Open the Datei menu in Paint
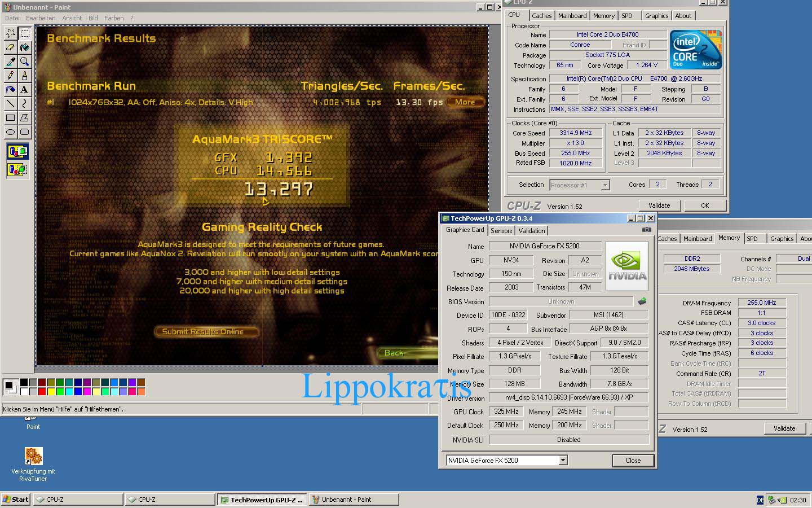 coord(12,18)
